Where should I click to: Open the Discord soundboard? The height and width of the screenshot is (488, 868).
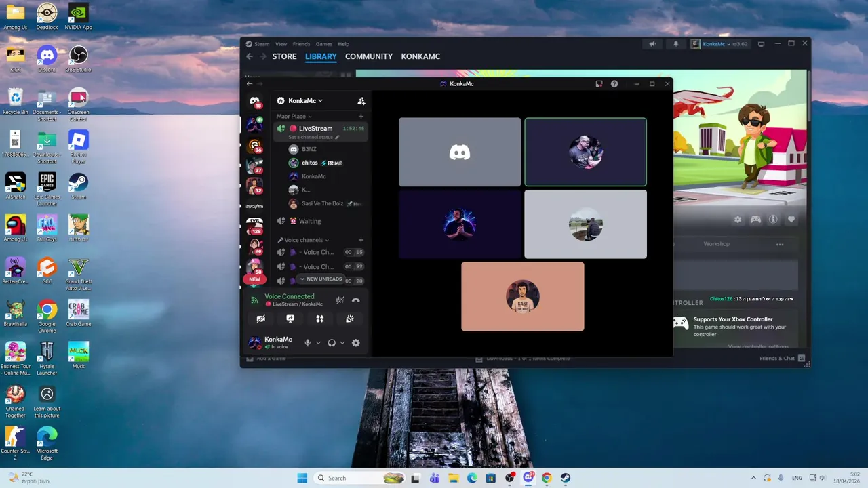[x=350, y=319]
